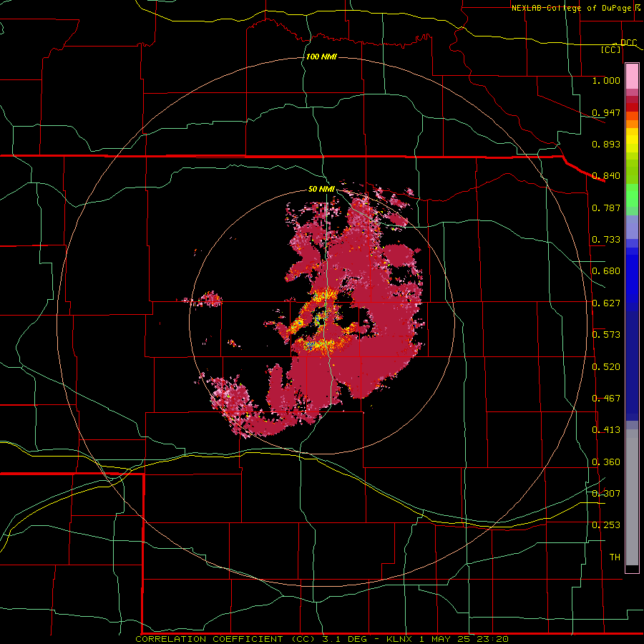
Task: Click the 0.893 color scale label
Action: (x=606, y=144)
